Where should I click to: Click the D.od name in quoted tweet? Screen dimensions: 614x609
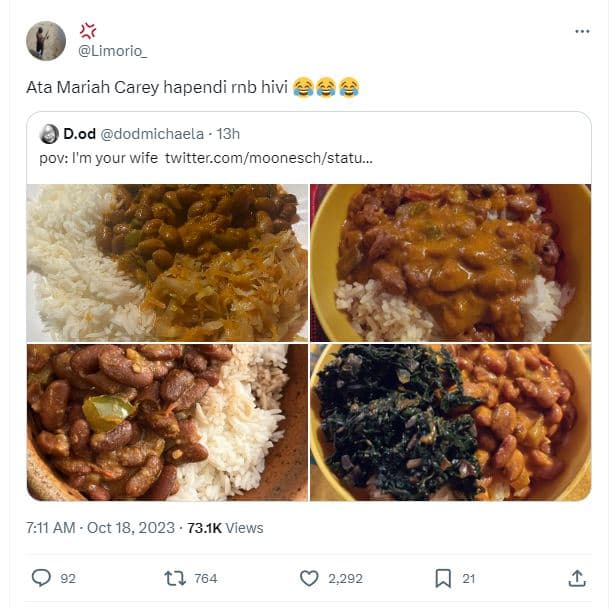tap(79, 133)
